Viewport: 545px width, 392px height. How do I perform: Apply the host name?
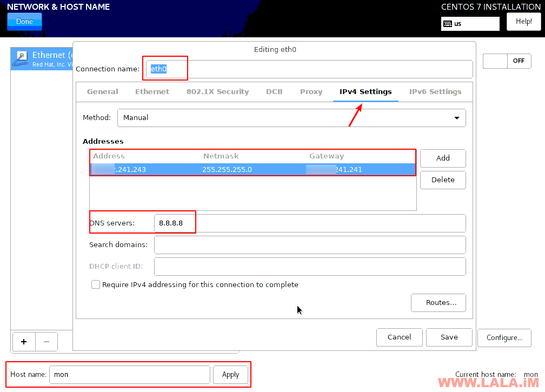230,375
